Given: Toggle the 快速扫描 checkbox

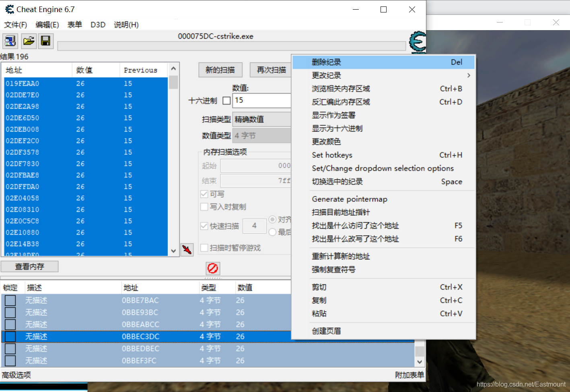Looking at the screenshot, I should [204, 226].
